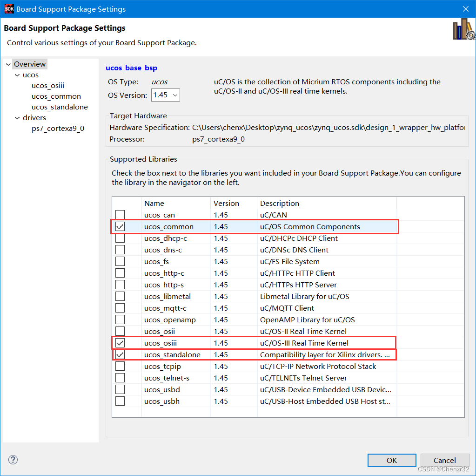Screen dimensions: 476x476
Task: Click the help question mark icon
Action: click(x=13, y=459)
